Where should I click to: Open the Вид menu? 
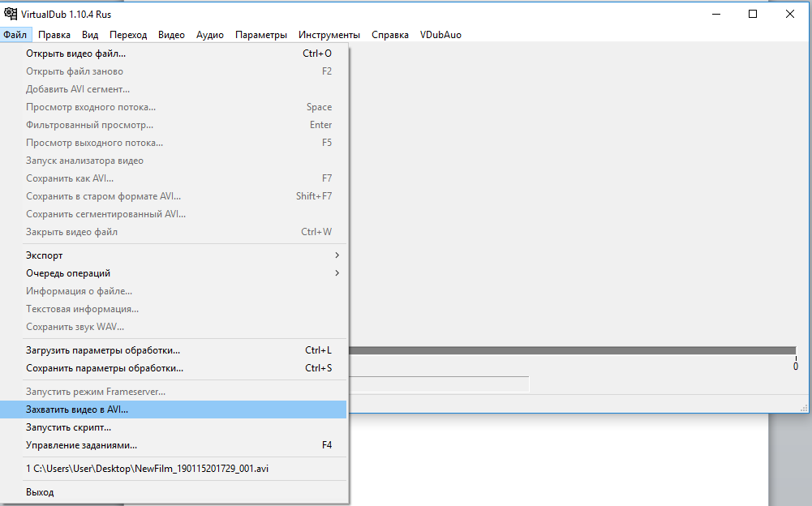click(90, 35)
